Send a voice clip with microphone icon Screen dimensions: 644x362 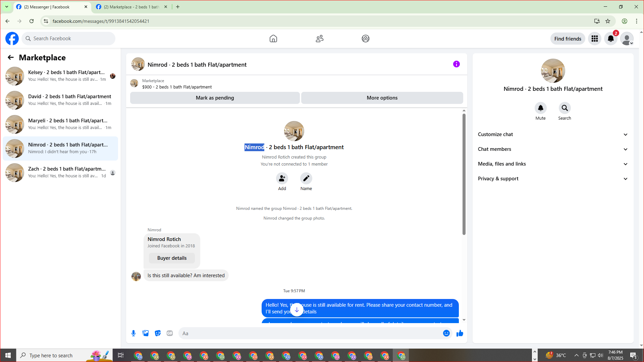click(x=133, y=333)
